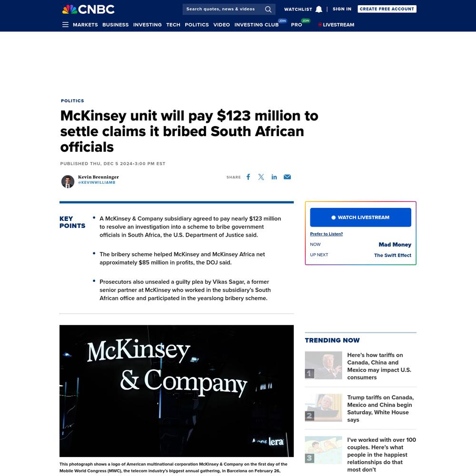Click the CNBC peacock logo
The image size is (476, 476).
pyautogui.click(x=89, y=9)
